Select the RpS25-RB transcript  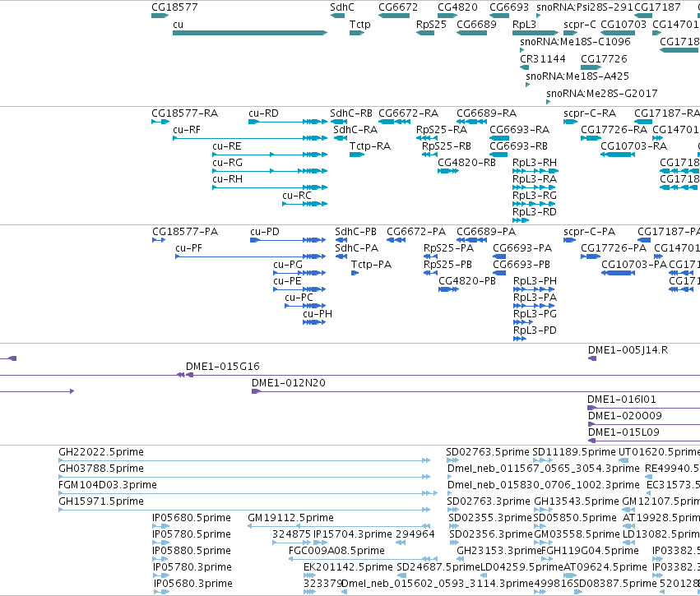[429, 155]
